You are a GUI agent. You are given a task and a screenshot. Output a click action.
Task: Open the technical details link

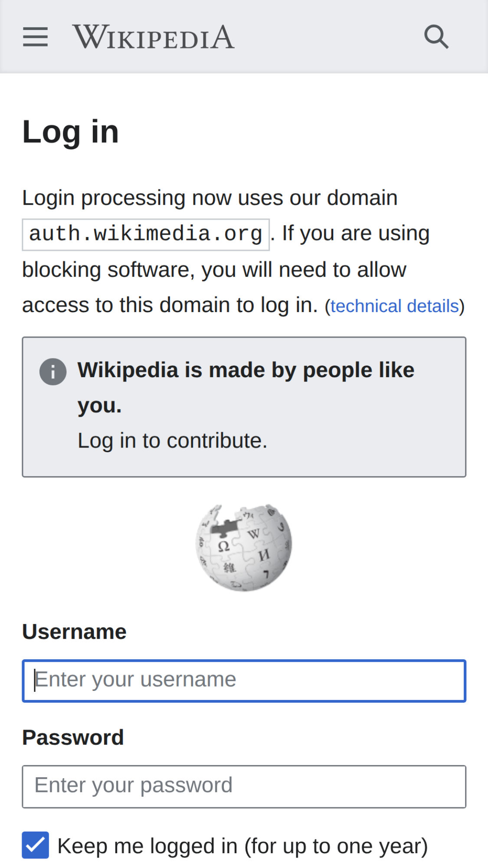(394, 306)
